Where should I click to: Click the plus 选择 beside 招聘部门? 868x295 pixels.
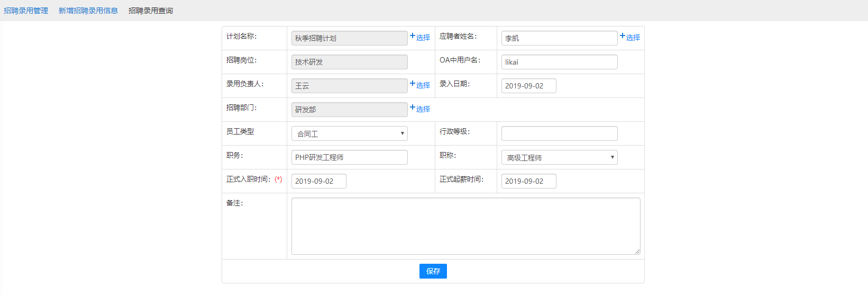click(420, 109)
